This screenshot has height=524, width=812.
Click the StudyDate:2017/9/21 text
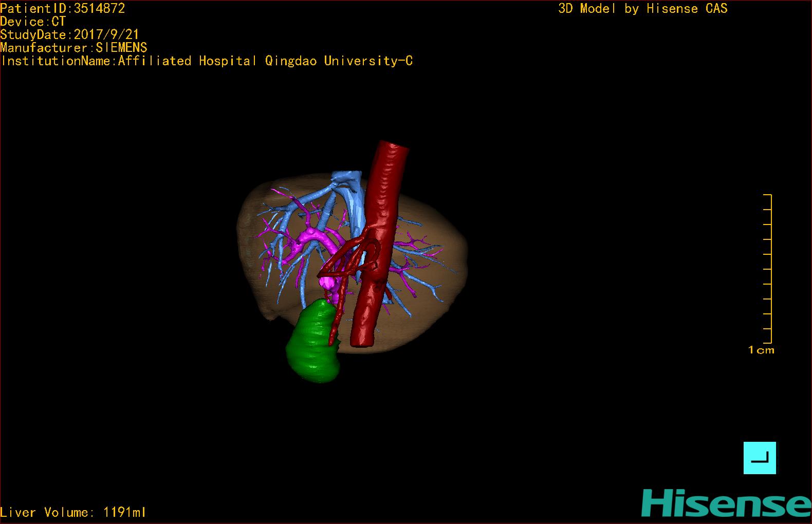[x=70, y=35]
